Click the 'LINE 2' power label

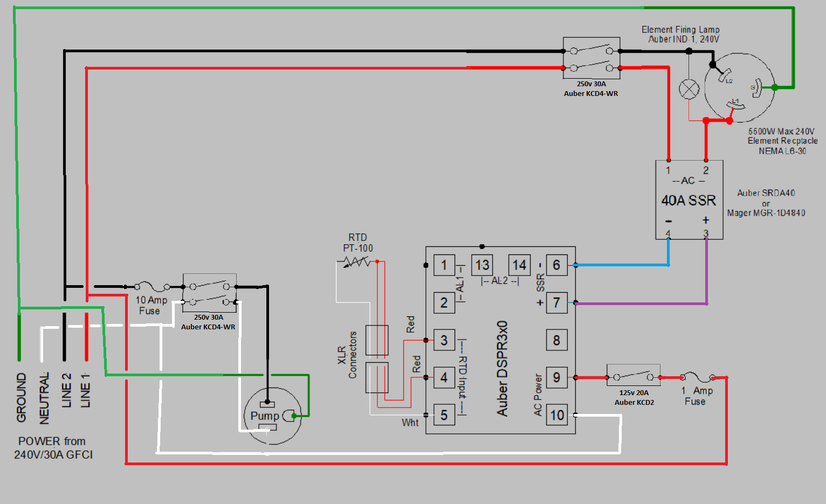67,390
